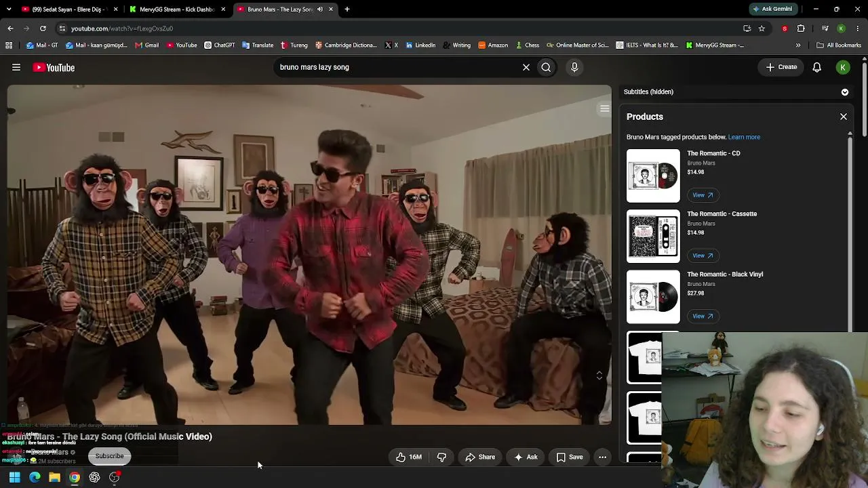Viewport: 868px width, 488px height.
Task: Run the YouTube search with magnifier button
Action: pyautogui.click(x=546, y=67)
